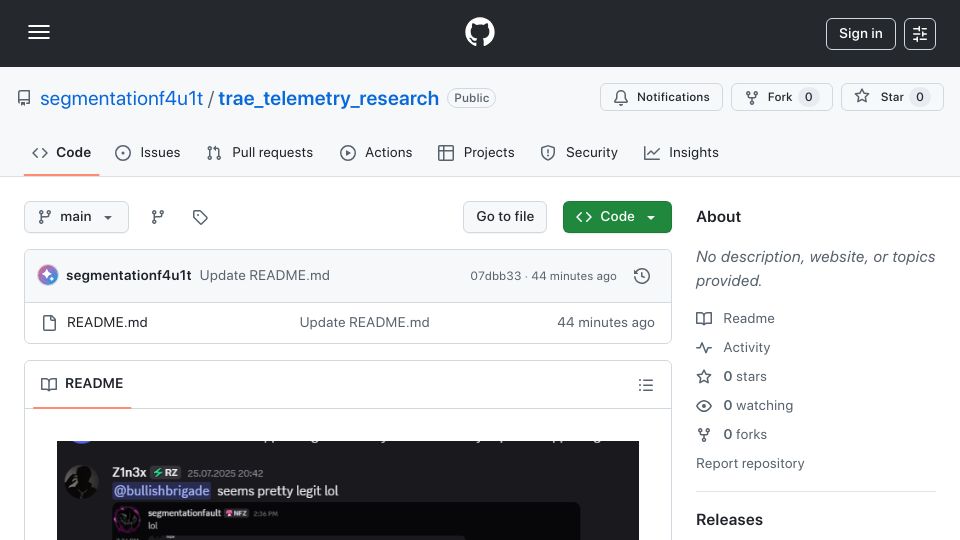Switch to the Code tab
The width and height of the screenshot is (960, 540).
coord(61,152)
